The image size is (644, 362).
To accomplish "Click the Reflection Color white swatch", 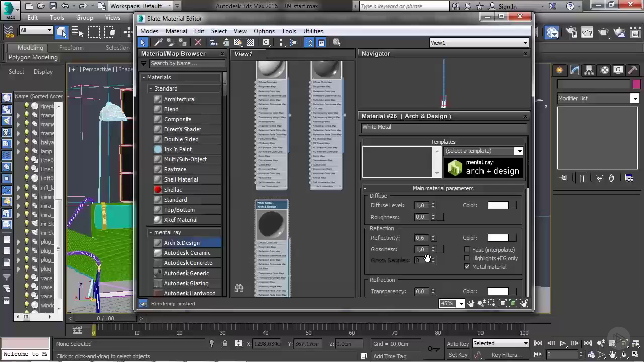I will coord(498,238).
